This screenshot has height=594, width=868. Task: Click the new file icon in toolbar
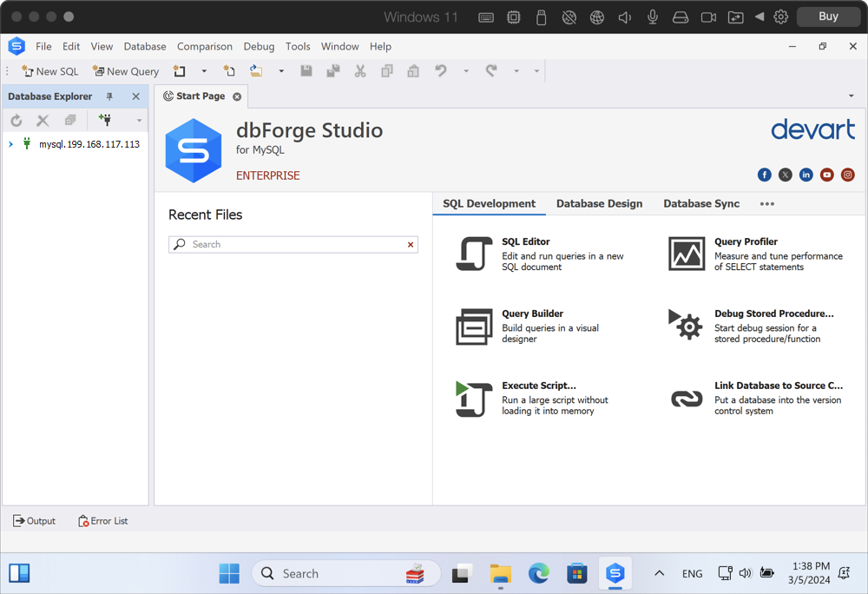[228, 71]
